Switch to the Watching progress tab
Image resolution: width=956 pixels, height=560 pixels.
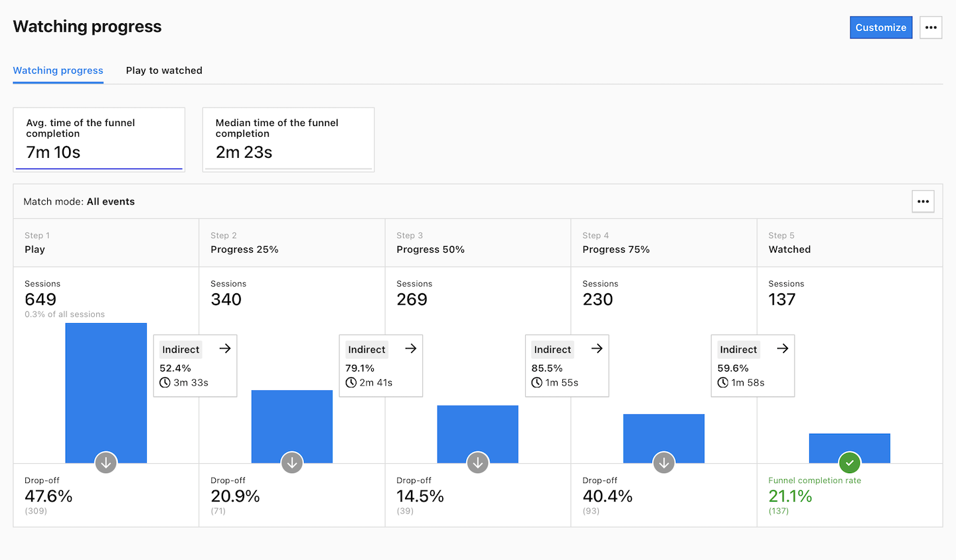58,70
